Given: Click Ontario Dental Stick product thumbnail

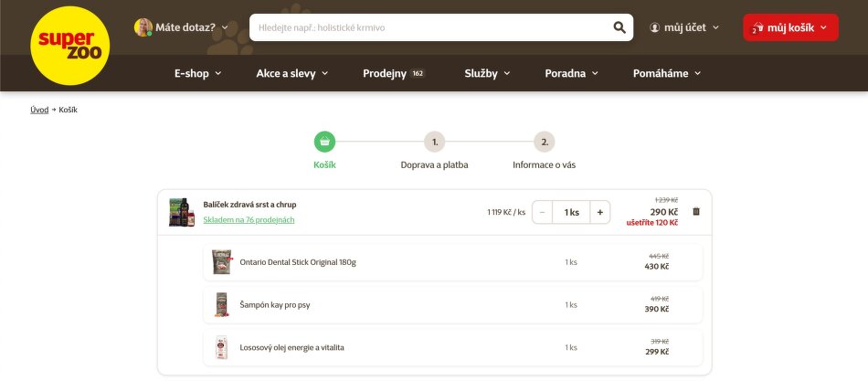Looking at the screenshot, I should (x=221, y=262).
